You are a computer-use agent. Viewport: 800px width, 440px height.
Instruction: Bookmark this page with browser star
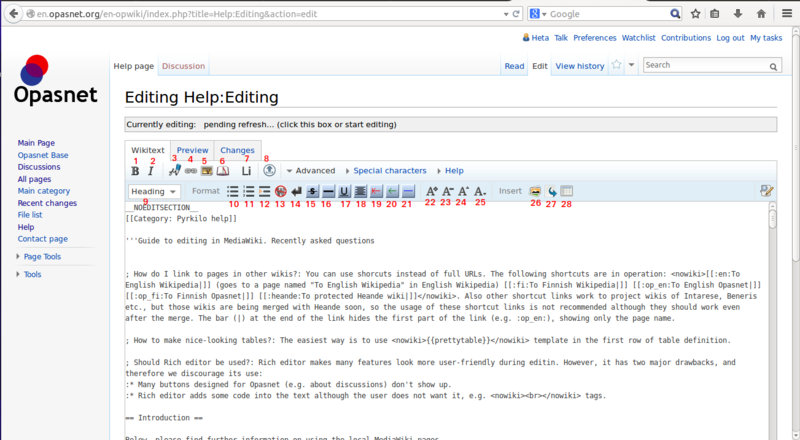pos(694,15)
